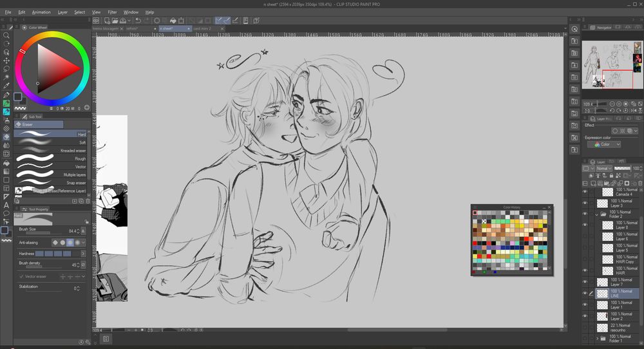The height and width of the screenshot is (349, 644).
Task: Open the Layer menu
Action: click(62, 12)
